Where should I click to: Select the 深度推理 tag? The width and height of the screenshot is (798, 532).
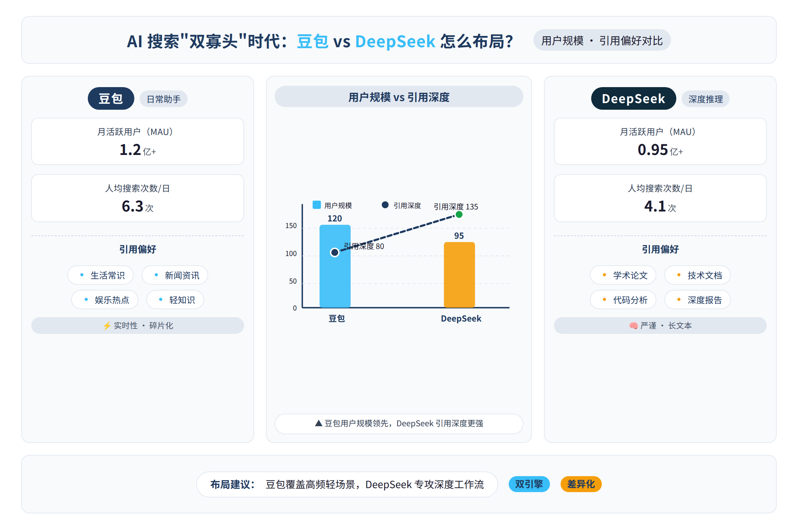click(x=705, y=99)
